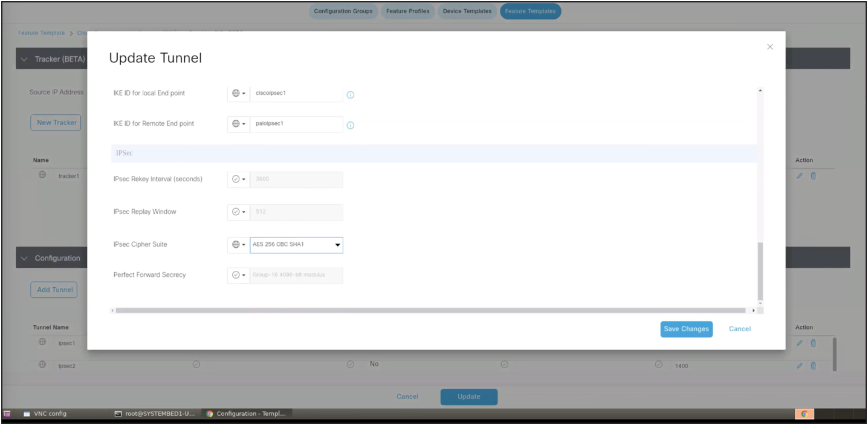
Task: Click ipsec2 row value No
Action: [374, 364]
